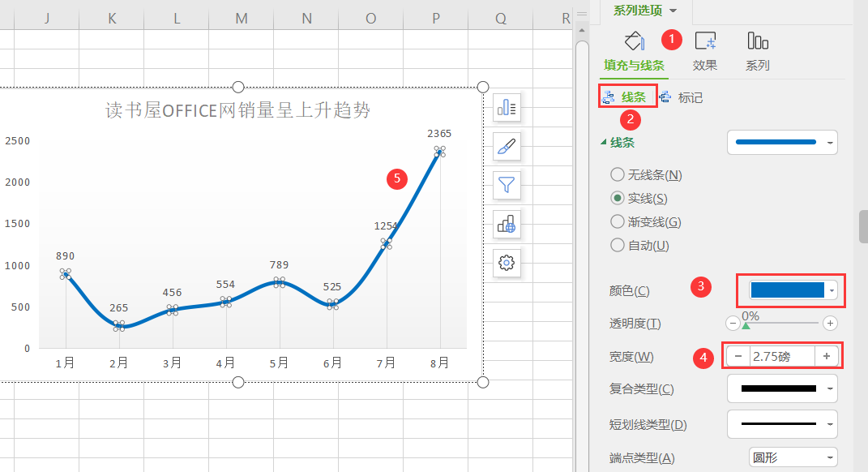868x472 pixels.
Task: Increase line width with plus button
Action: (827, 356)
